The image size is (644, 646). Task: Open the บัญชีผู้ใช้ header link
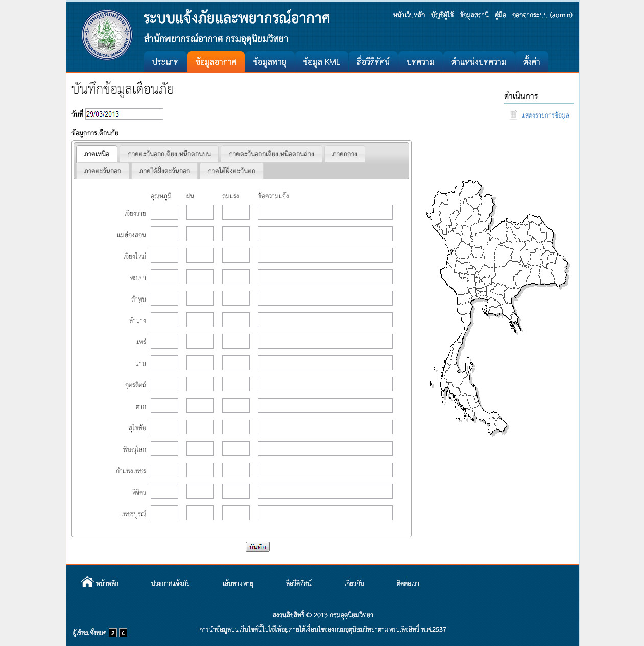pos(442,15)
